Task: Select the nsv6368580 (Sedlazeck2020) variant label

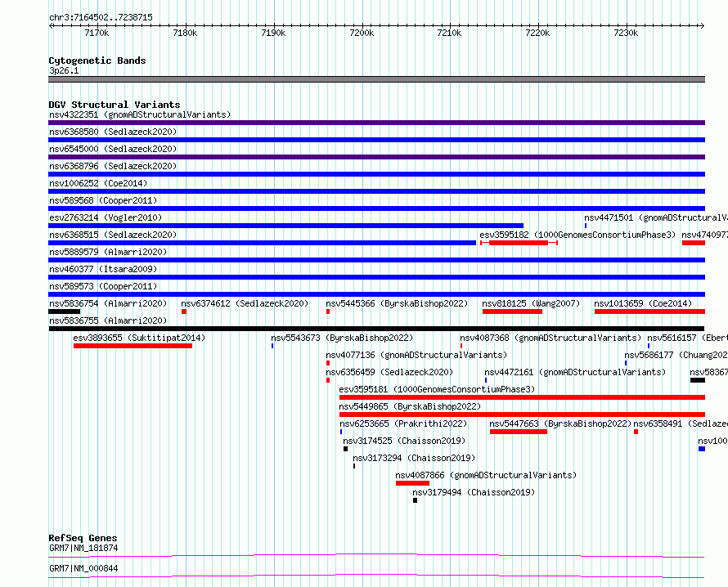Action: coord(113,132)
